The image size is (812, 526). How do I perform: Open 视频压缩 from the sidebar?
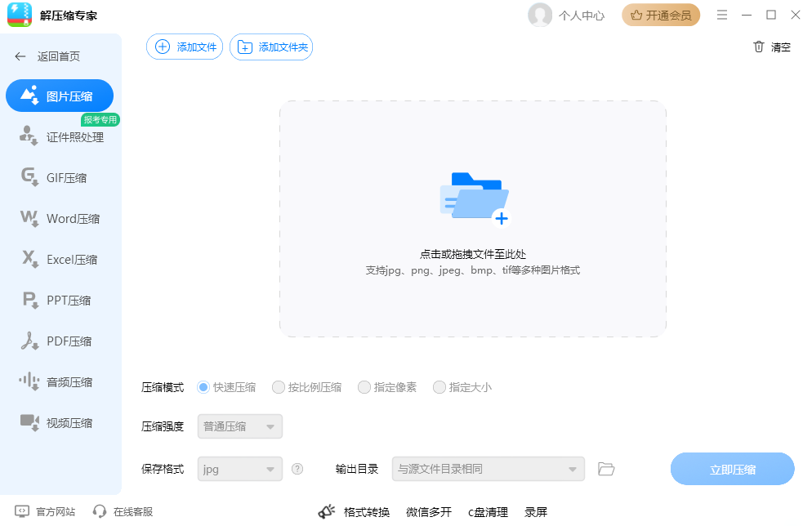[59, 422]
